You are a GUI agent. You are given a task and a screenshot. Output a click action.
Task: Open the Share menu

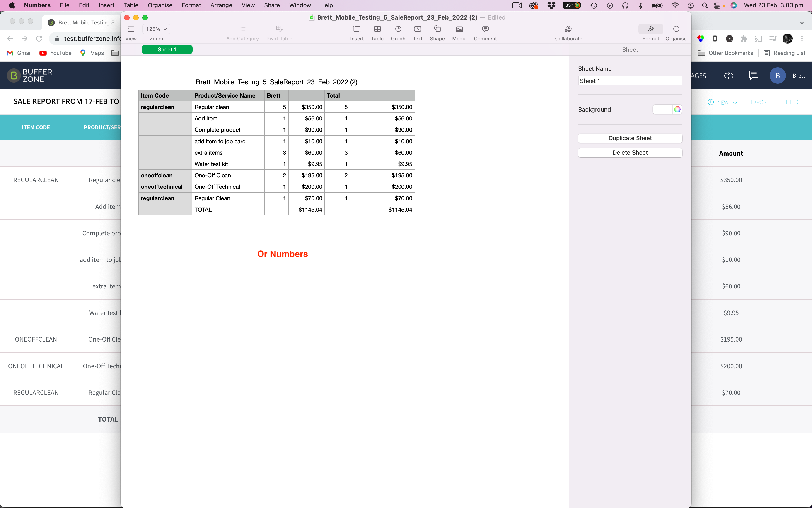[x=272, y=5]
